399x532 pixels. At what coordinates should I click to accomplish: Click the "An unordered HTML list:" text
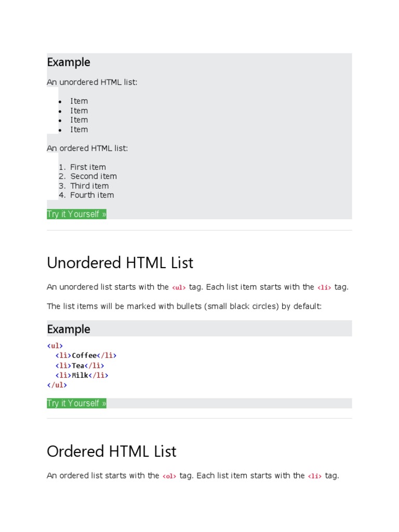[x=92, y=82]
